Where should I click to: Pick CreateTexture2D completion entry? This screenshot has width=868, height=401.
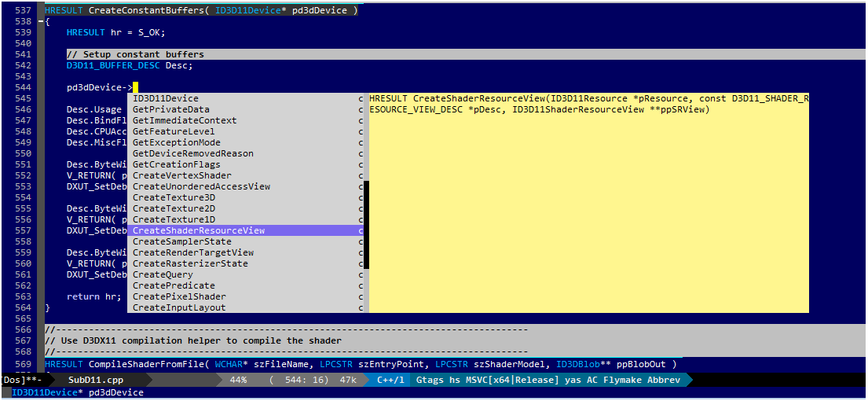click(x=246, y=209)
